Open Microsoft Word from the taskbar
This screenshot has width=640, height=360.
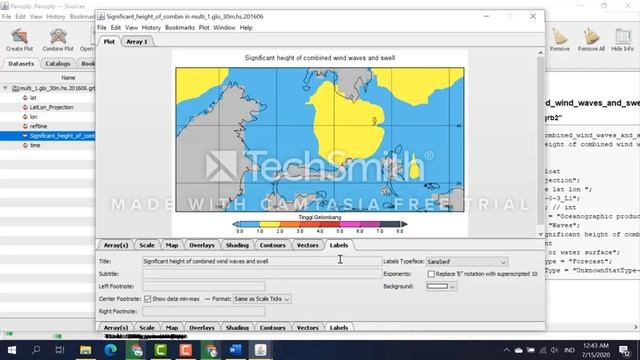coord(236,350)
